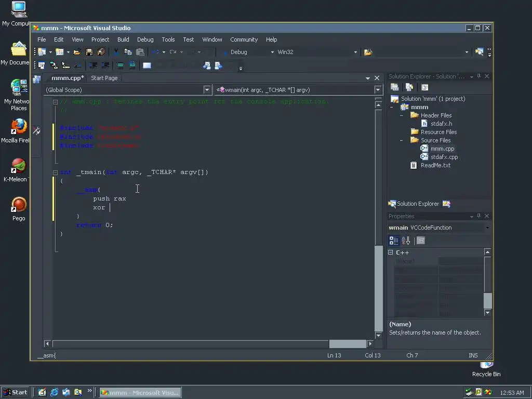Click the Save All stacked-disks icon
This screenshot has width=532, height=399.
(x=101, y=52)
